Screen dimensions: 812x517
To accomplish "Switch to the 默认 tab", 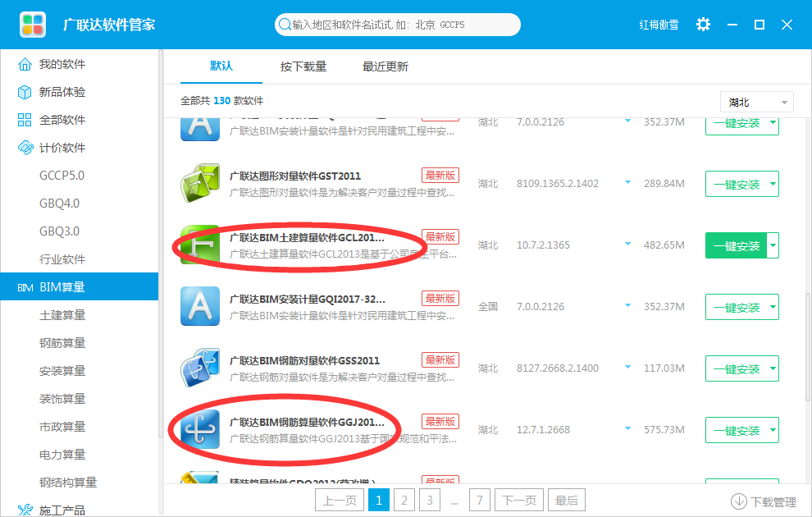I will tap(221, 66).
